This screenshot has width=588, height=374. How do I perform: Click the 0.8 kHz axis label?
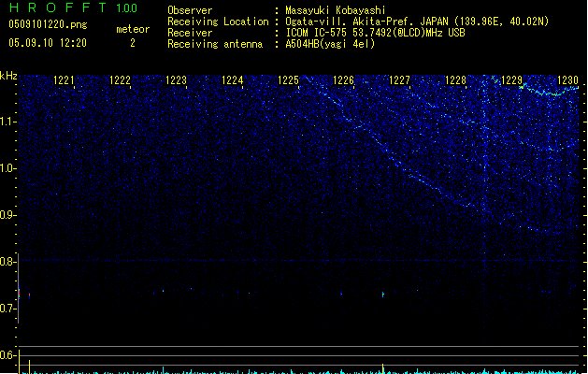point(7,262)
